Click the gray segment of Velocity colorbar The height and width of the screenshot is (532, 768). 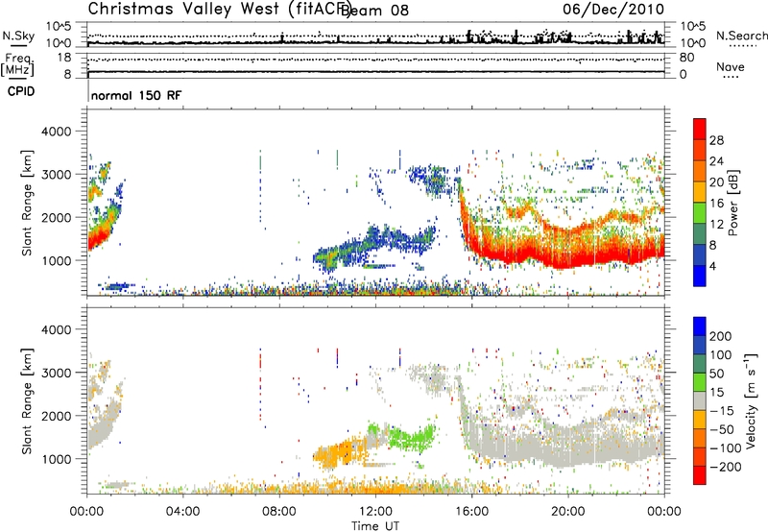point(700,401)
